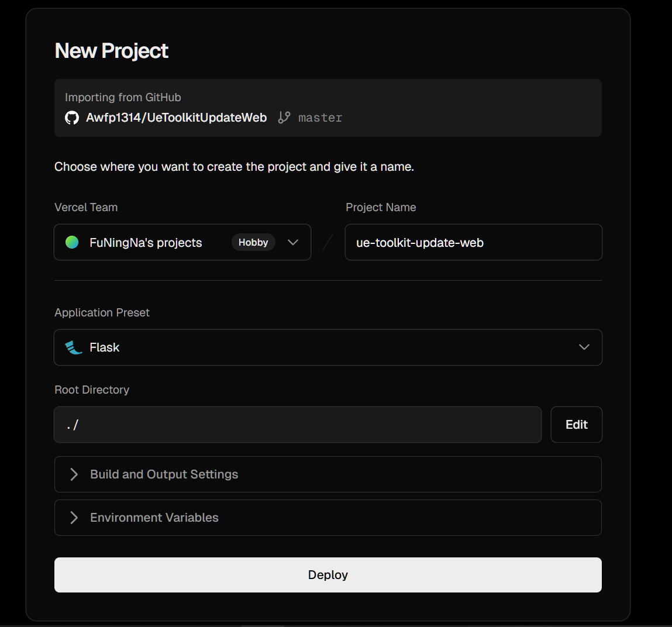Click the Flask framework logo icon

click(73, 347)
